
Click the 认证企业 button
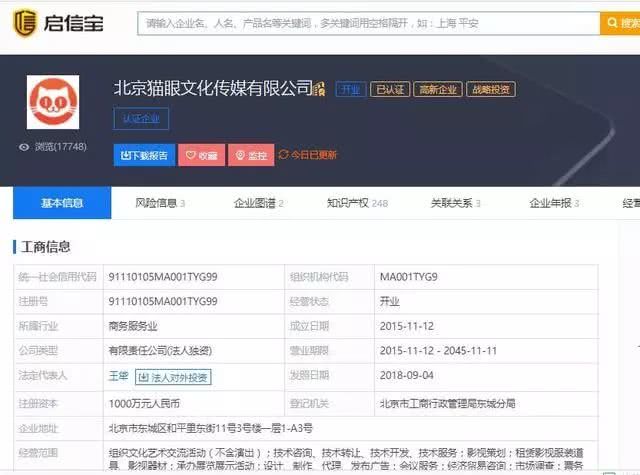(x=141, y=118)
